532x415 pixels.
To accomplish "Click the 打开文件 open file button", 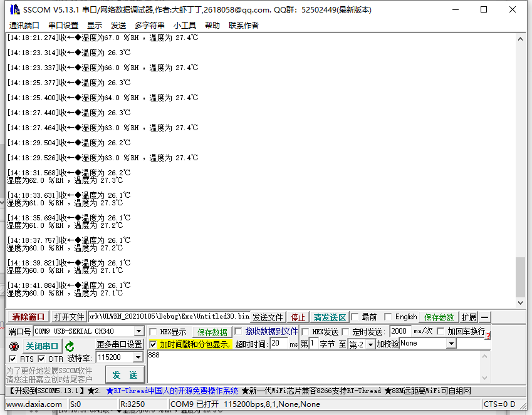I will click(69, 317).
